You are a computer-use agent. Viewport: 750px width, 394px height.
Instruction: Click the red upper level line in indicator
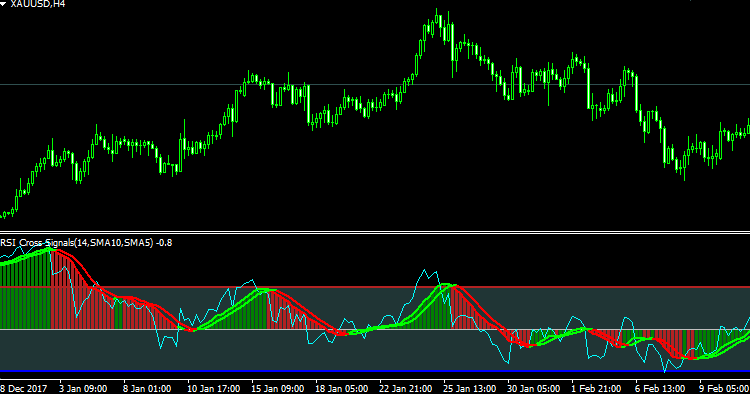375,287
